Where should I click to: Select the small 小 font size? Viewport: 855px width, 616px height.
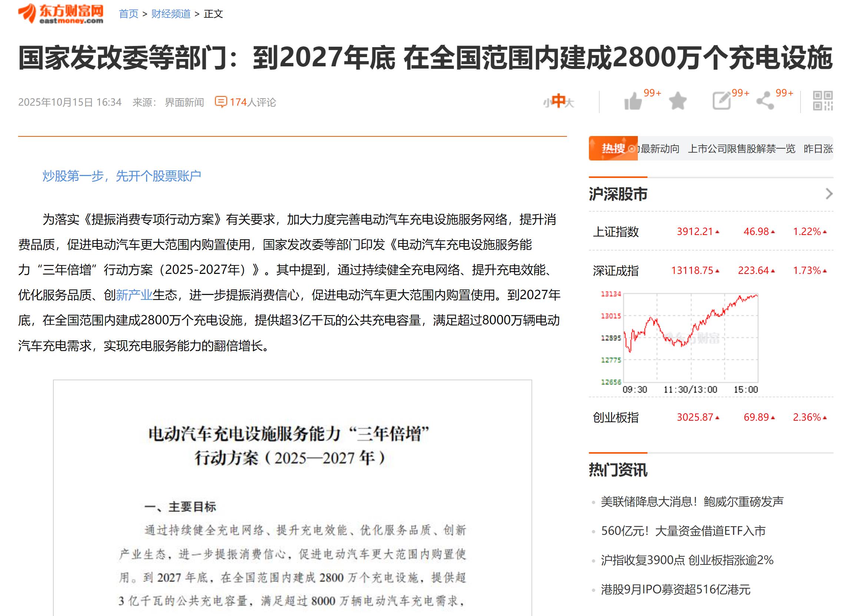(x=546, y=103)
